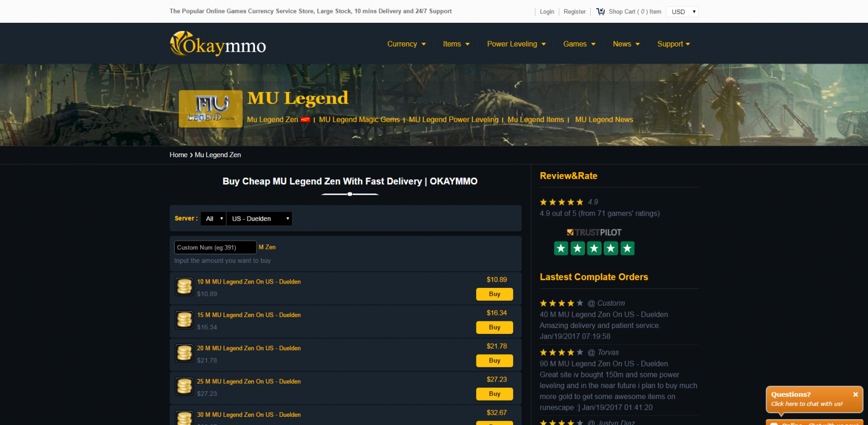The height and width of the screenshot is (425, 868).
Task: Click reviewer name Custorm
Action: (611, 303)
